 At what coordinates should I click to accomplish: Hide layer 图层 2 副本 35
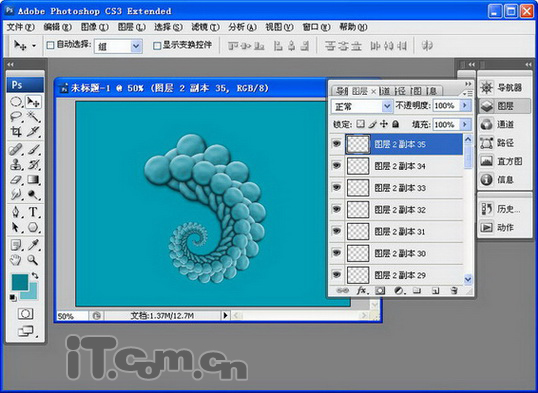337,143
